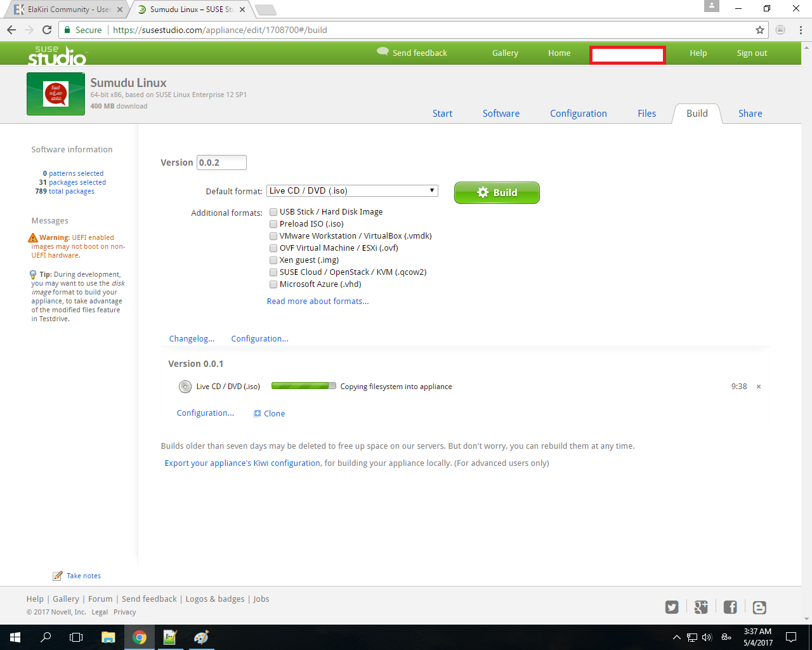Image resolution: width=812 pixels, height=650 pixels.
Task: Click the Sumudu Linux appliance logo
Action: click(56, 94)
